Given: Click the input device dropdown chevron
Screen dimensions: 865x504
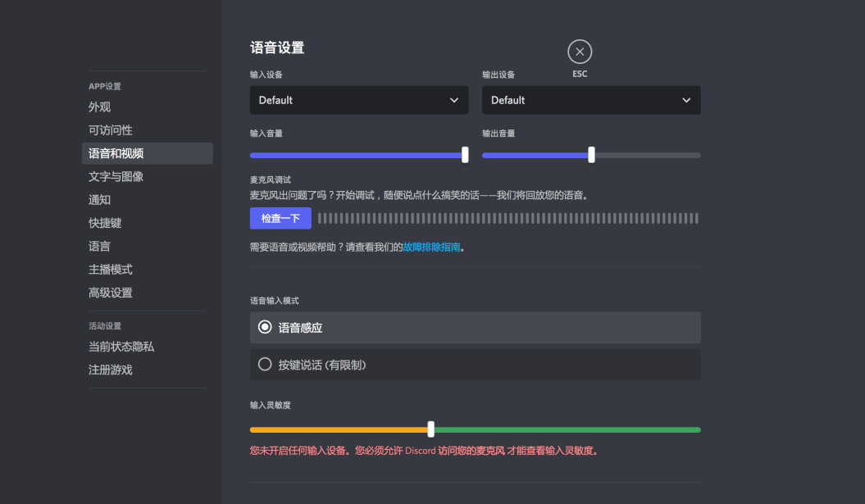Looking at the screenshot, I should pyautogui.click(x=454, y=100).
